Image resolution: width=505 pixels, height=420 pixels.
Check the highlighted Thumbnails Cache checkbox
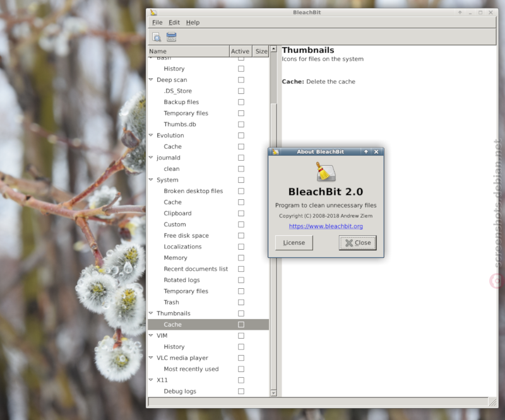point(241,324)
